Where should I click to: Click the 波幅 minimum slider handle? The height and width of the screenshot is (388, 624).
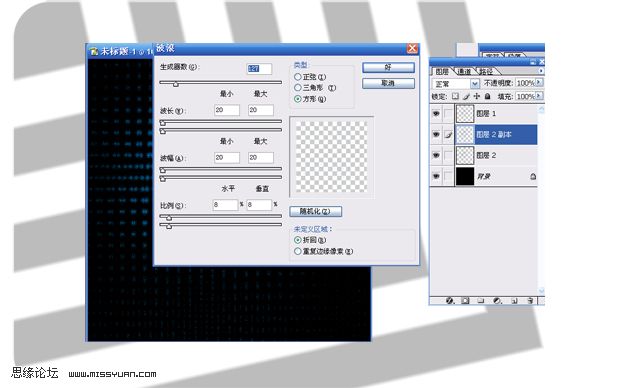(163, 170)
